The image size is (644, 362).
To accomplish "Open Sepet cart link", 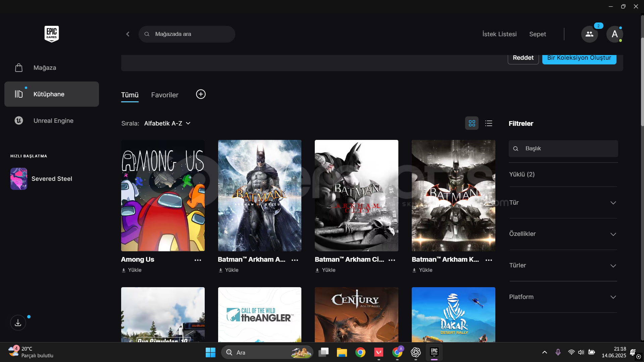I will 538,34.
